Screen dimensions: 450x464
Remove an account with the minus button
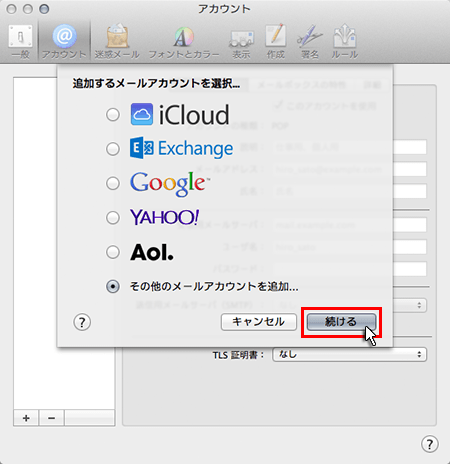(x=51, y=418)
